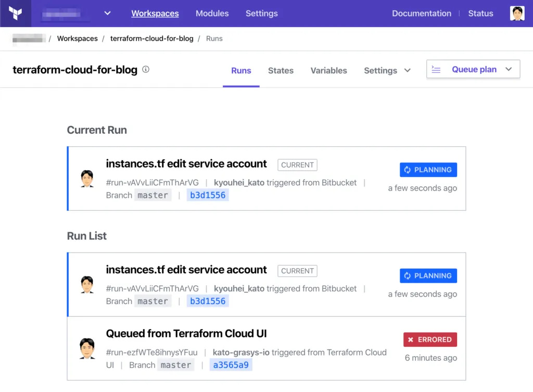Image resolution: width=533 pixels, height=392 pixels.
Task: Open the user avatar menu in header
Action: click(517, 13)
